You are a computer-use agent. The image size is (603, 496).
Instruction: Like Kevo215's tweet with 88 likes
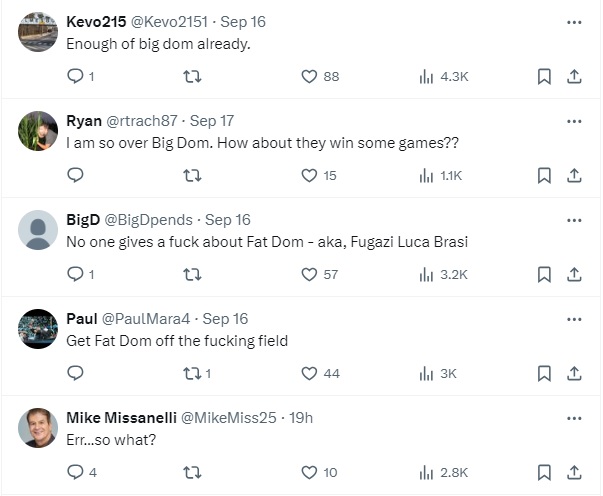pos(309,77)
